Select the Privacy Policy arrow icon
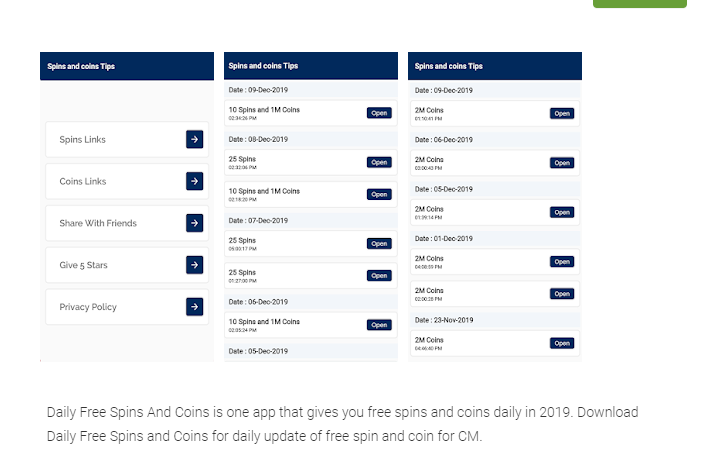This screenshot has height=462, width=717. coord(194,307)
